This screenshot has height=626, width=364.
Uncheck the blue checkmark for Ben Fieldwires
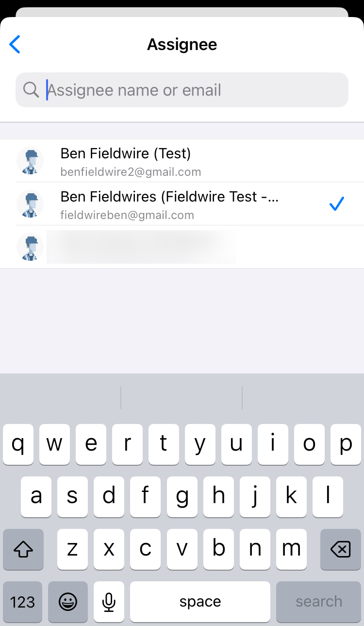tap(336, 204)
